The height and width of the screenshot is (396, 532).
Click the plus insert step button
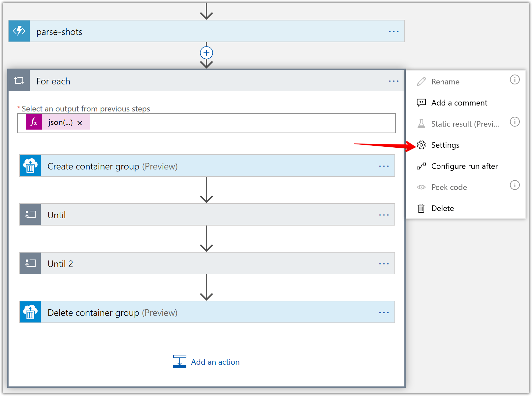point(206,53)
